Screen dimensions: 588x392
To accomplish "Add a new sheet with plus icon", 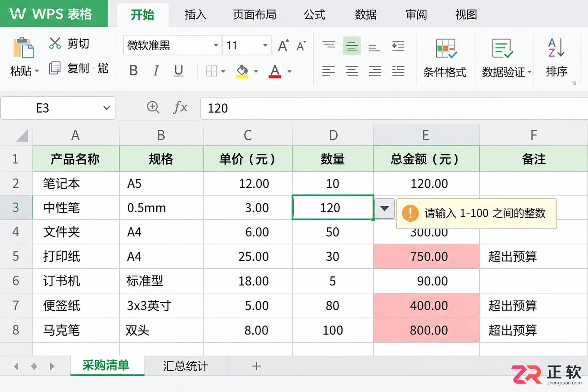I will tap(256, 366).
